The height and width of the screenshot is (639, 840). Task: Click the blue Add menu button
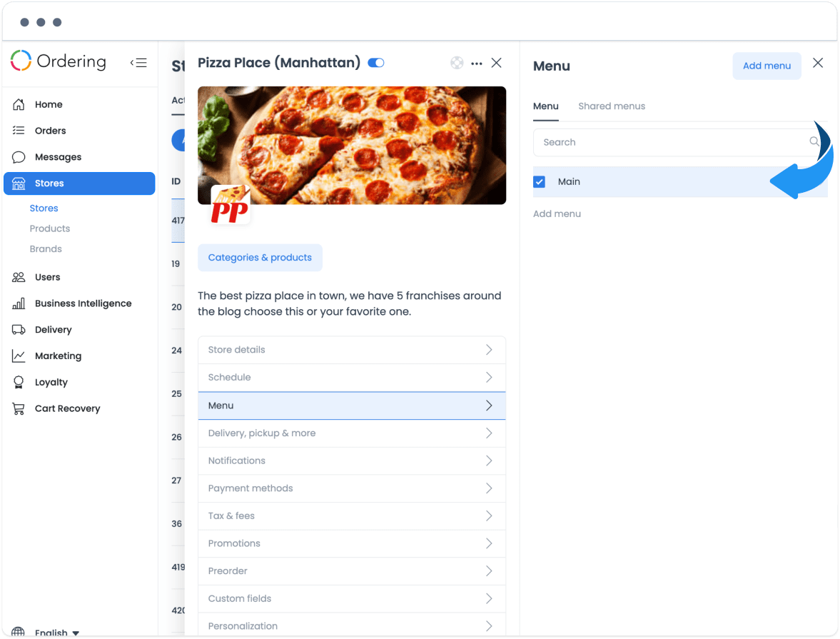pos(766,66)
